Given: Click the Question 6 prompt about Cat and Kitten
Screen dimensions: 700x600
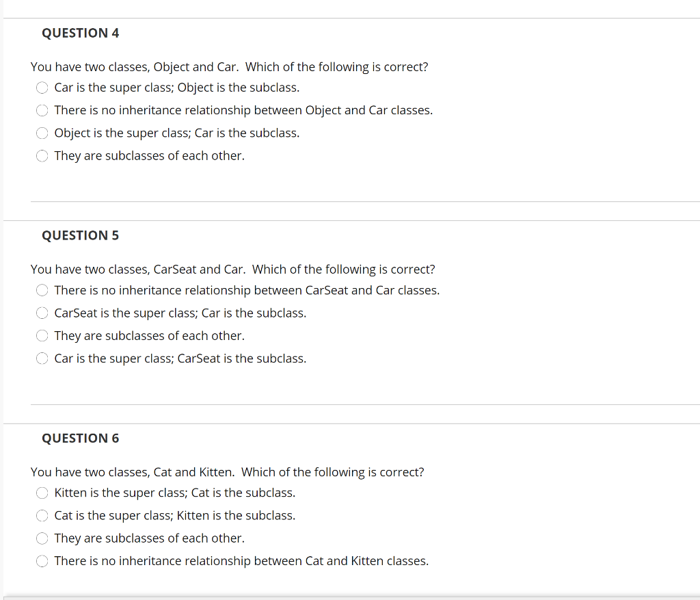Looking at the screenshot, I should [x=227, y=471].
